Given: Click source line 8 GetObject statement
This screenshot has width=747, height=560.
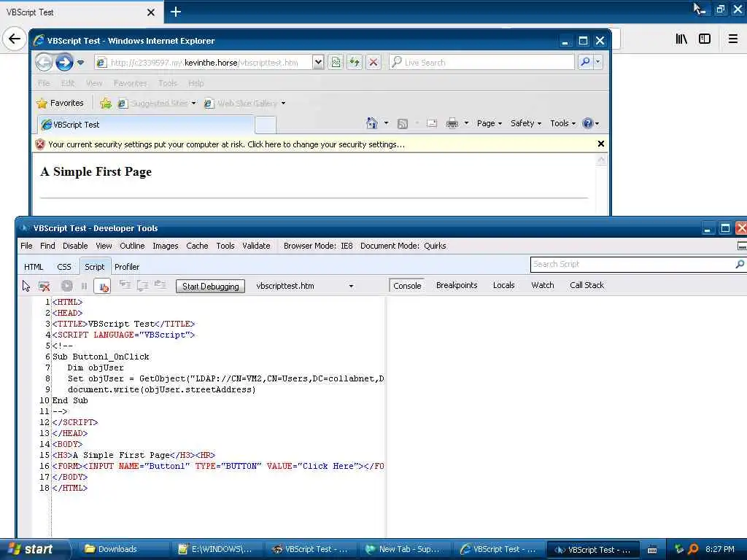Looking at the screenshot, I should 226,378.
